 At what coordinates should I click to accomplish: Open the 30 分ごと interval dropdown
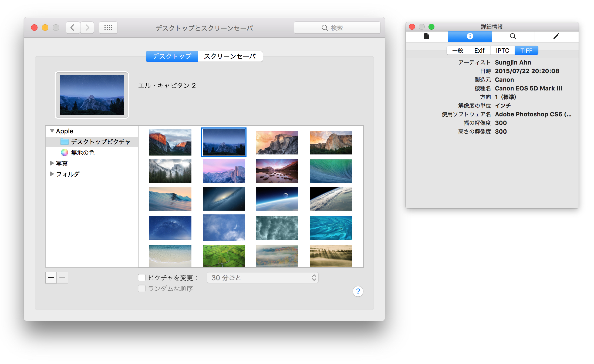[262, 278]
